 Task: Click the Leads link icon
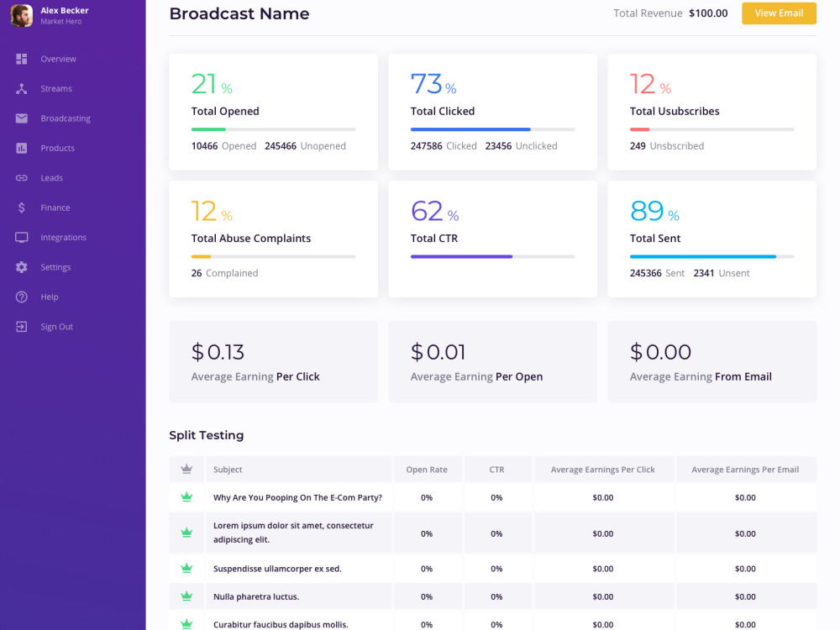click(x=22, y=178)
